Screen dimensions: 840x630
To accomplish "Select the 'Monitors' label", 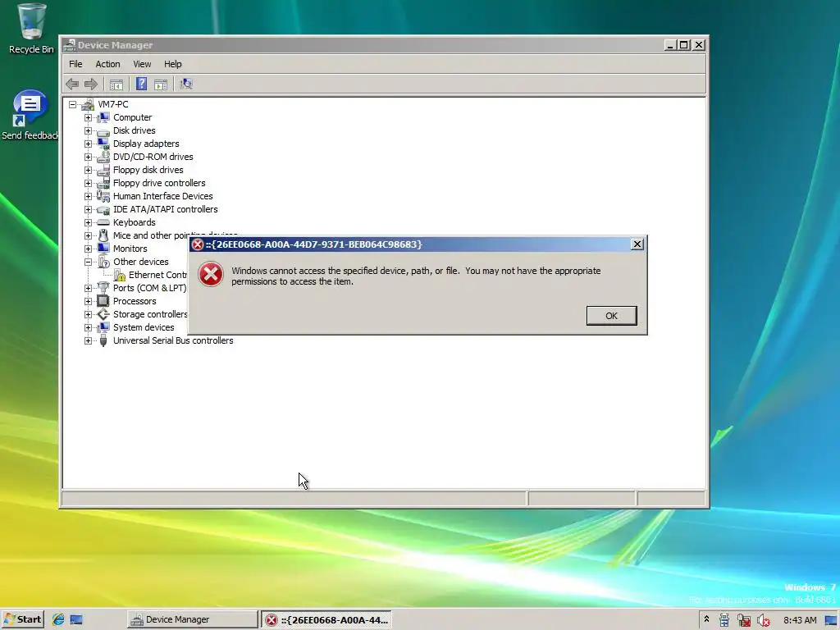I will coord(130,249).
